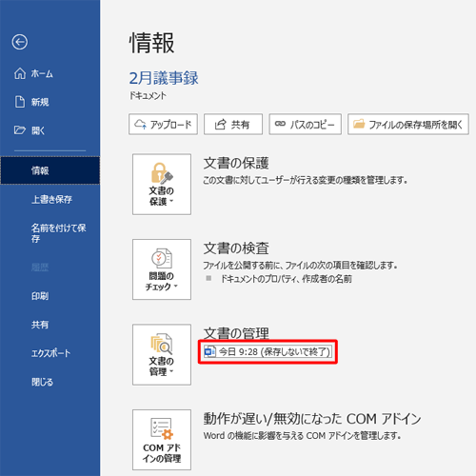Click the アップロード button
Screen dimensions: 476x476
pos(163,125)
